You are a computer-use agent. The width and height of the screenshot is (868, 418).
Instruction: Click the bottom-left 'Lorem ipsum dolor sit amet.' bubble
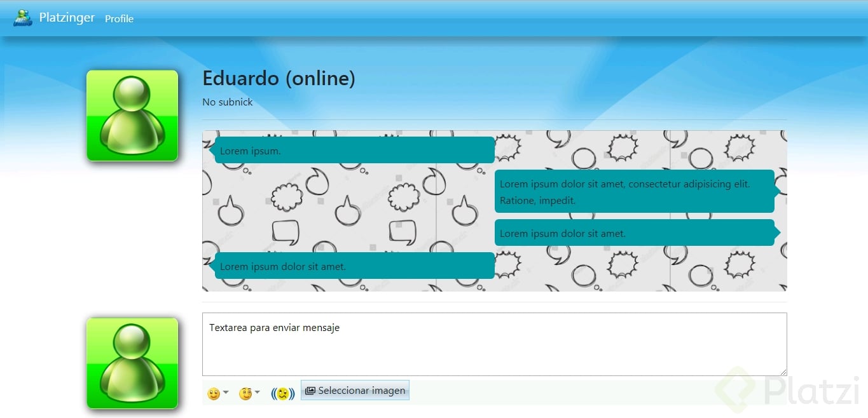pos(352,266)
